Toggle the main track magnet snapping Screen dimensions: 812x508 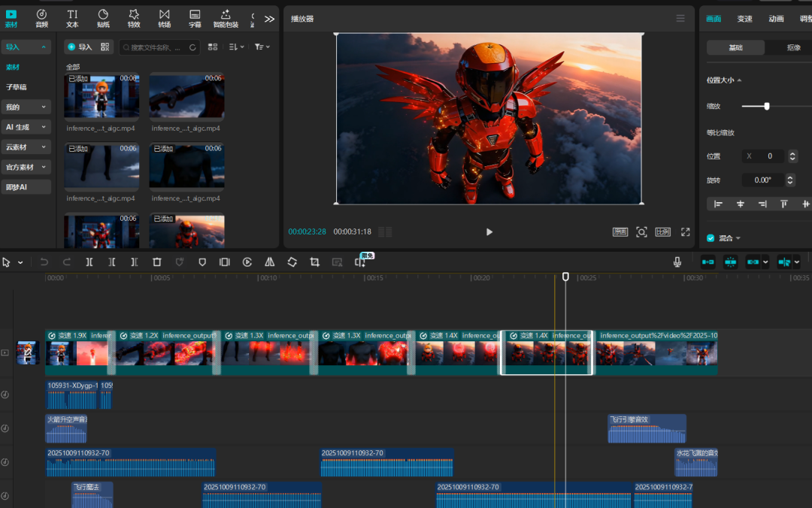pyautogui.click(x=707, y=262)
